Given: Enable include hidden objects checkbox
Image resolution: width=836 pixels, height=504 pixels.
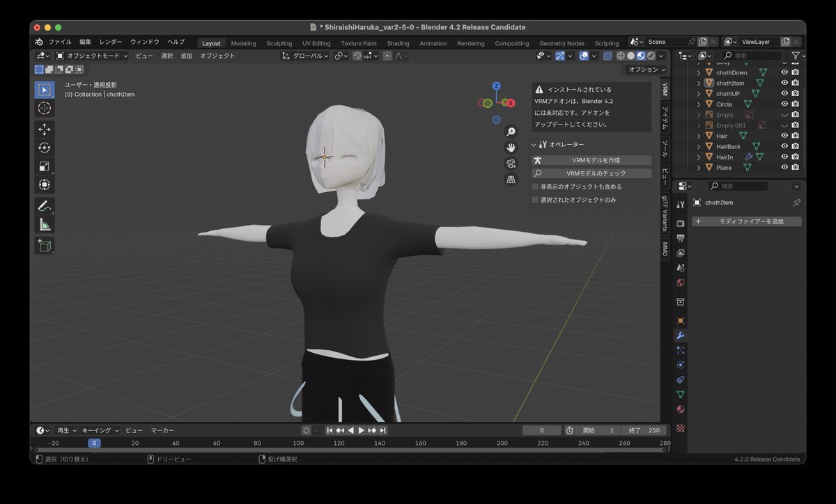Looking at the screenshot, I should coord(535,187).
